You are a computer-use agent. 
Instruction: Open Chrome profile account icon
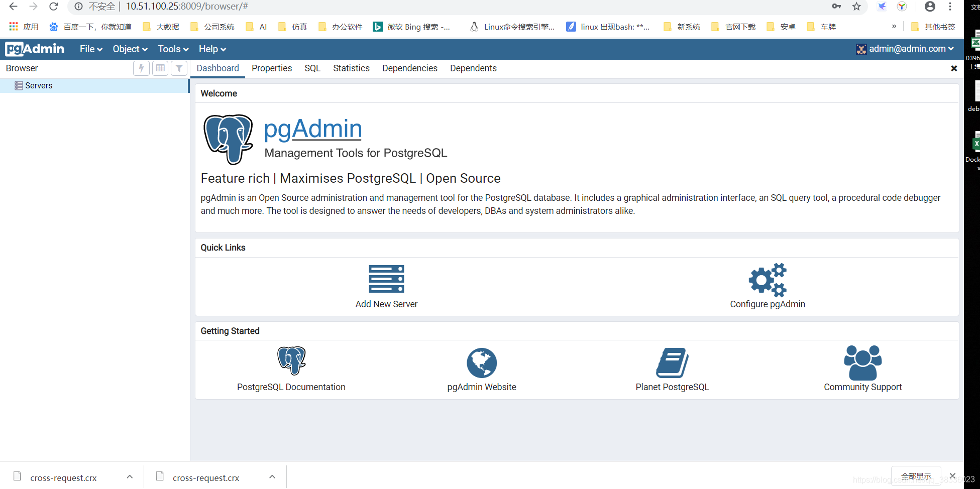click(930, 7)
